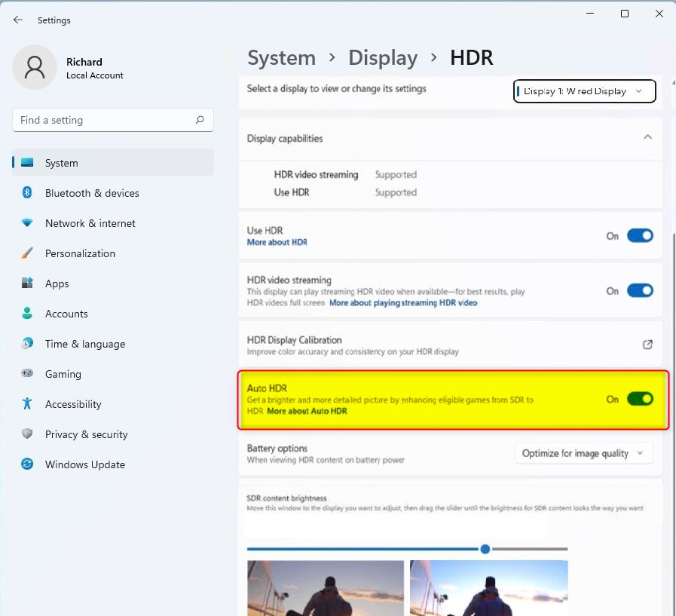Open the Gaming controller icon

click(x=27, y=373)
